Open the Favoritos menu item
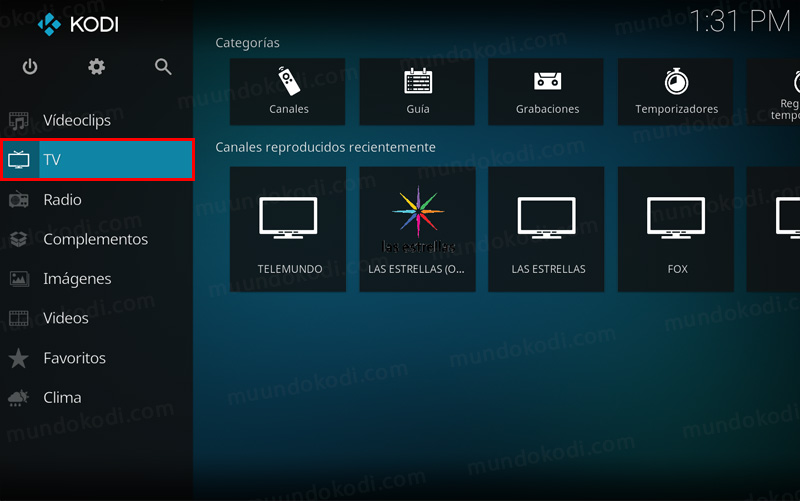Screen dimensions: 800x501 click(96, 358)
